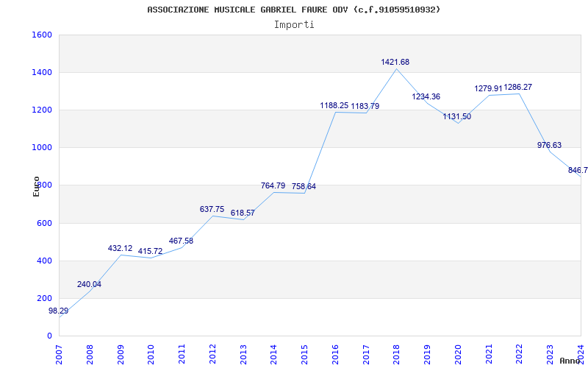Click the data label 467.58
This screenshot has width=588, height=368.
181,241
